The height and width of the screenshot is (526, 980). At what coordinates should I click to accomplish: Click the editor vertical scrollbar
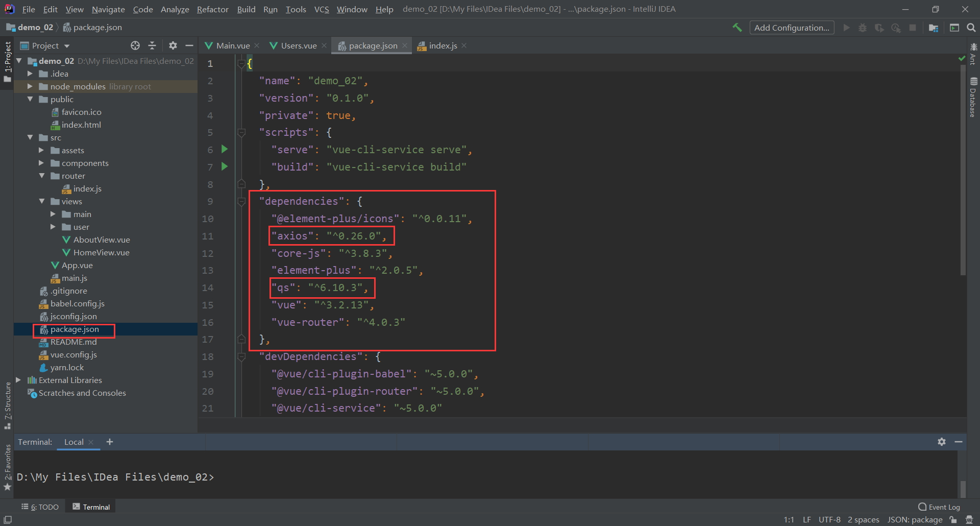963,170
